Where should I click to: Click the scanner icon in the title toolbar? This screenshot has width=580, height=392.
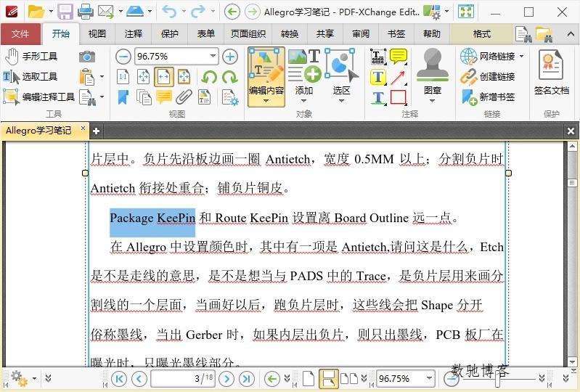point(135,11)
